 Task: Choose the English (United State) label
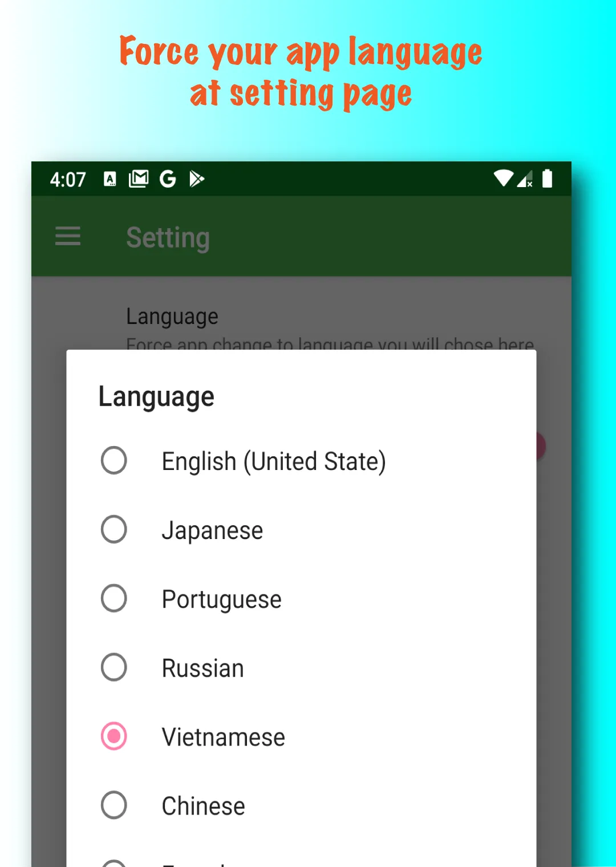point(274,461)
